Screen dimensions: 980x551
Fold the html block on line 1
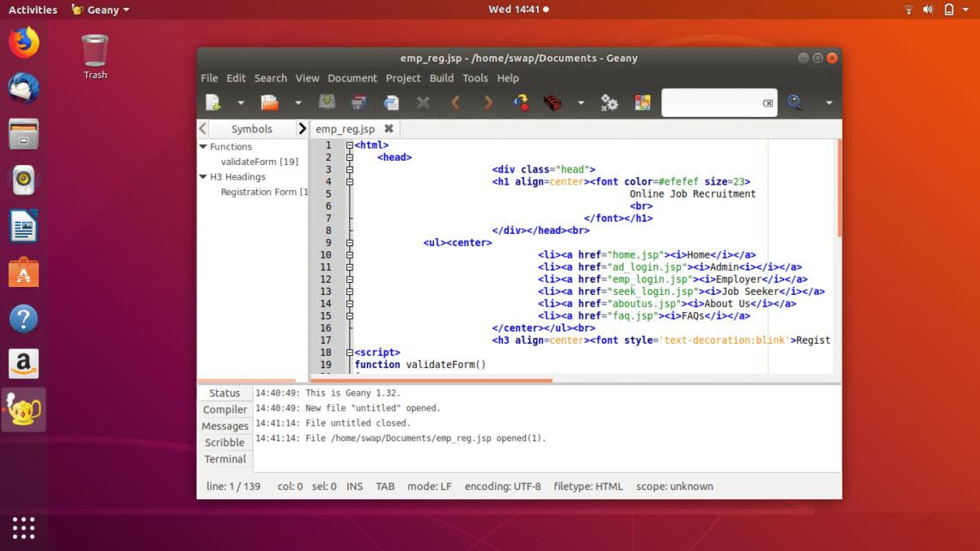pos(349,145)
